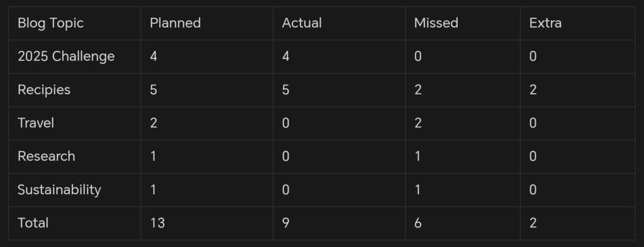
Task: Click the Research topic cell
Action: tap(47, 156)
